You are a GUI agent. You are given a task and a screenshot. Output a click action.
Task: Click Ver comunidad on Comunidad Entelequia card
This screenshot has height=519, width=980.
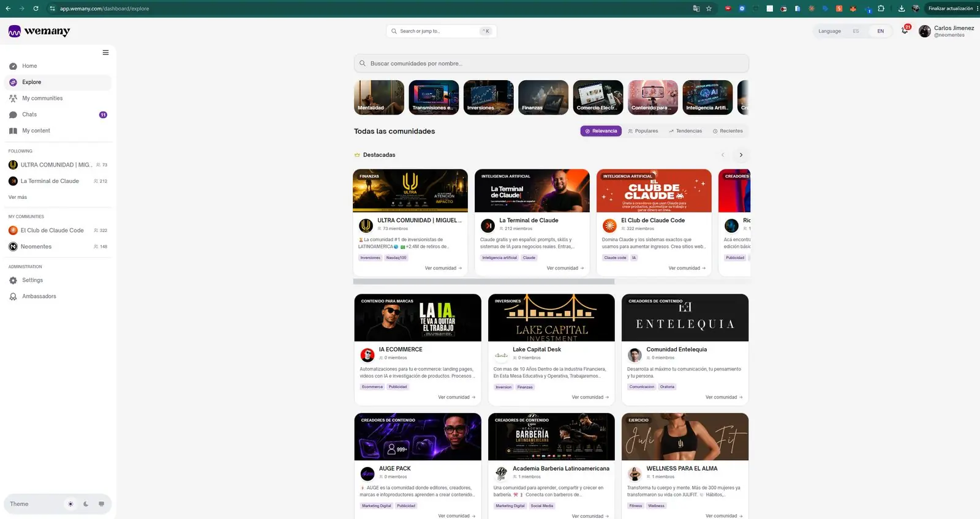pos(724,397)
